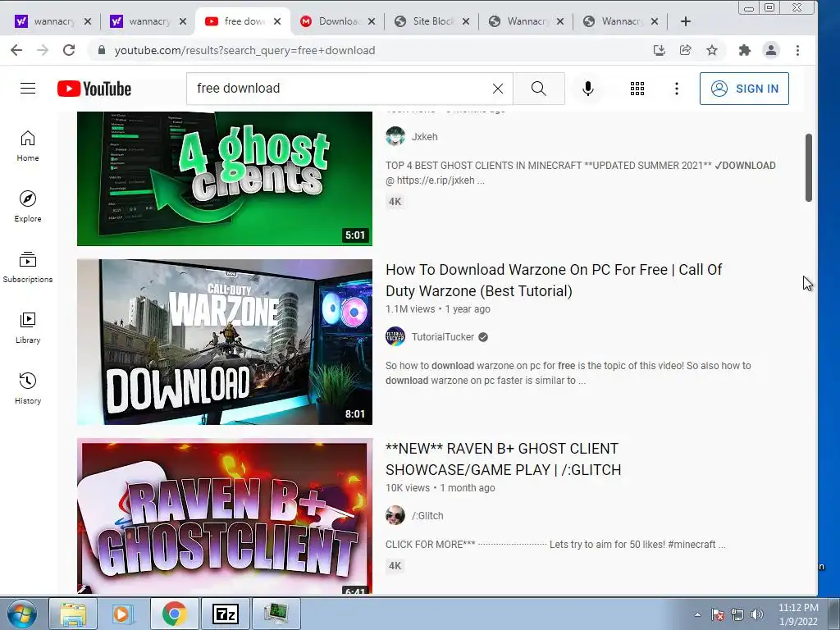
Task: Bookmark this page with the star
Action: [x=711, y=50]
